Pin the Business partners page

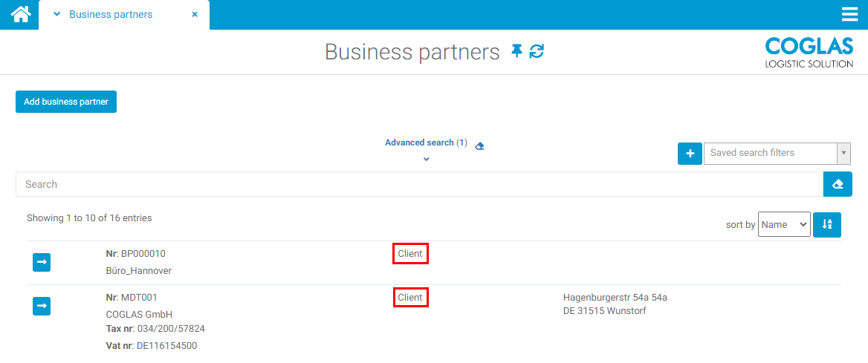(x=517, y=51)
